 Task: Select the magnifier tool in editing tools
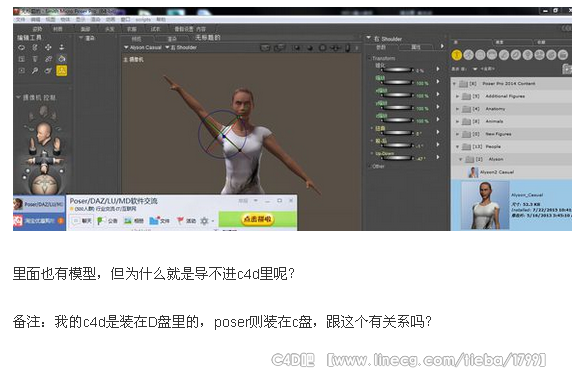tap(35, 70)
